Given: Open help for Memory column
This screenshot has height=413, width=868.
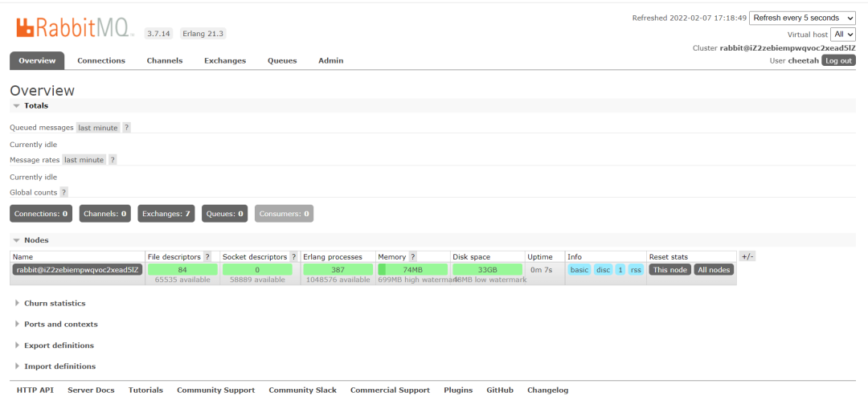Looking at the screenshot, I should pos(413,257).
